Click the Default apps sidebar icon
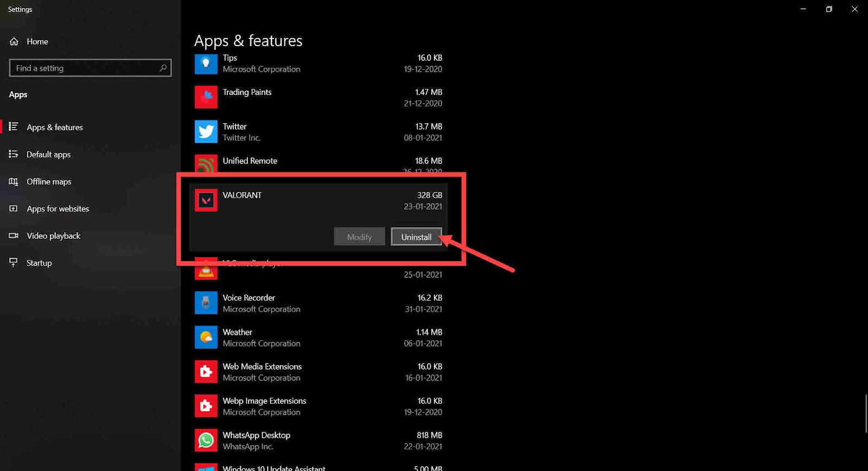Screen dimensions: 868x471 14,154
